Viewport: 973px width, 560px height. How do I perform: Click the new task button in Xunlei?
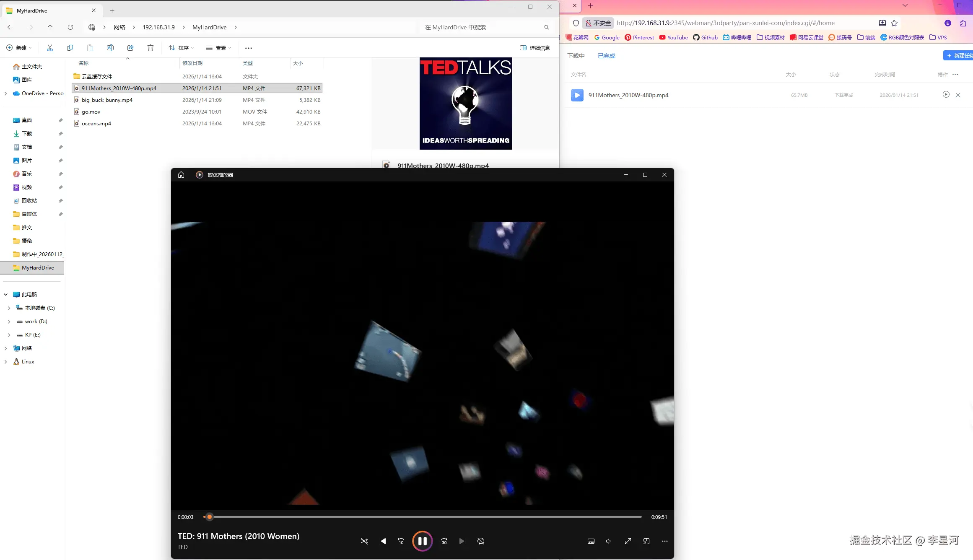[x=959, y=55]
